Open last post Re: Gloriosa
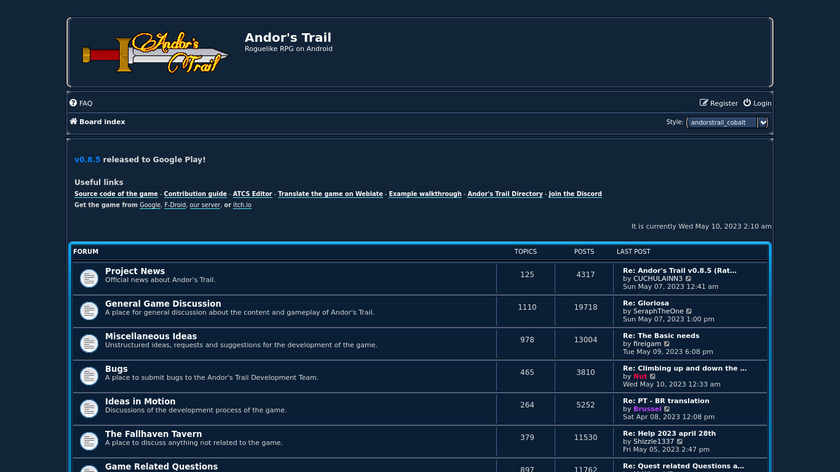Image resolution: width=840 pixels, height=472 pixels. (646, 303)
